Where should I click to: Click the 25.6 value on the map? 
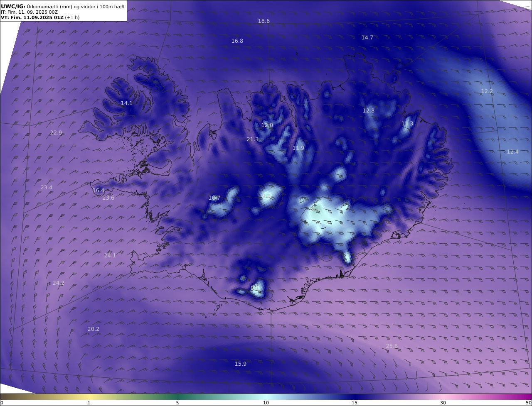[x=392, y=346]
